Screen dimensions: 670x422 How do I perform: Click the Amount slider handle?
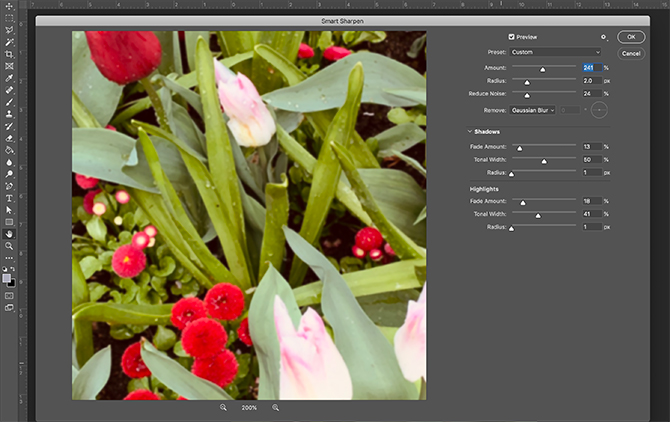coord(542,69)
